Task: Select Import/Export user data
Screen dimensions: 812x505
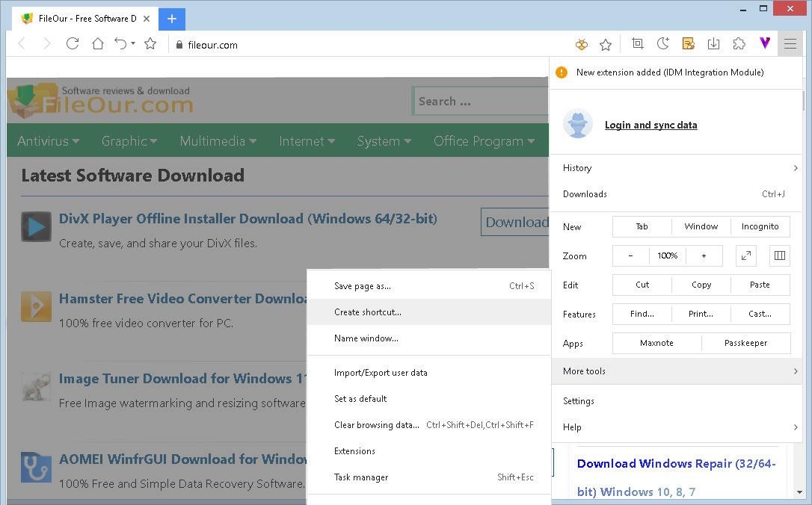Action: [428, 373]
